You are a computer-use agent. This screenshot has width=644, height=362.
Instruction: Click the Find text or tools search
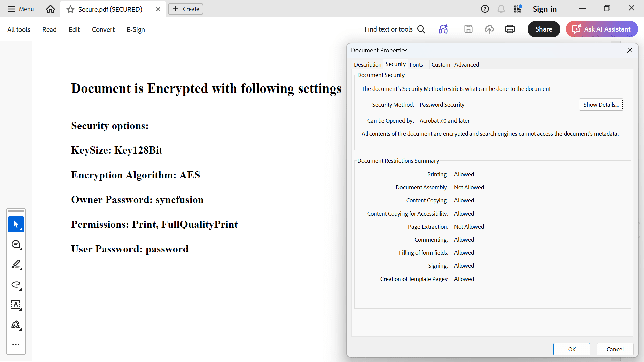pos(395,29)
